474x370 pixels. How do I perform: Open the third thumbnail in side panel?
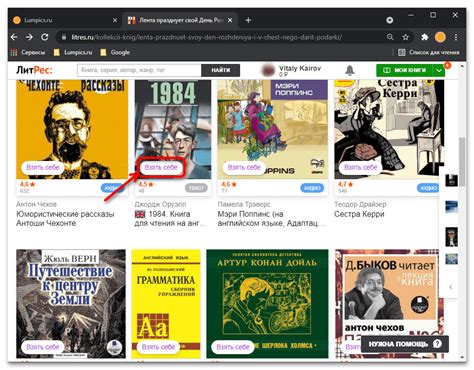pyautogui.click(x=452, y=236)
